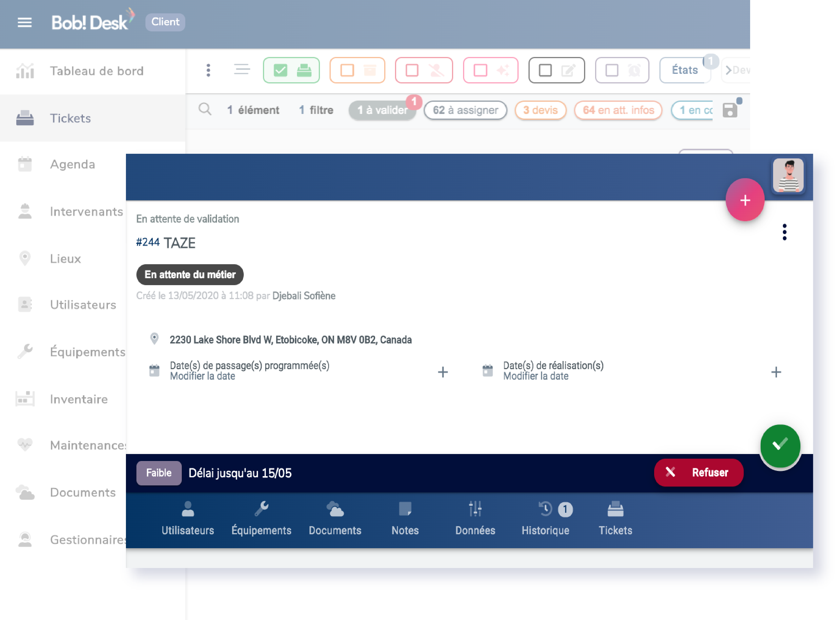Toggle the orange archive filter checkbox
This screenshot has height=620, width=840.
(x=347, y=70)
